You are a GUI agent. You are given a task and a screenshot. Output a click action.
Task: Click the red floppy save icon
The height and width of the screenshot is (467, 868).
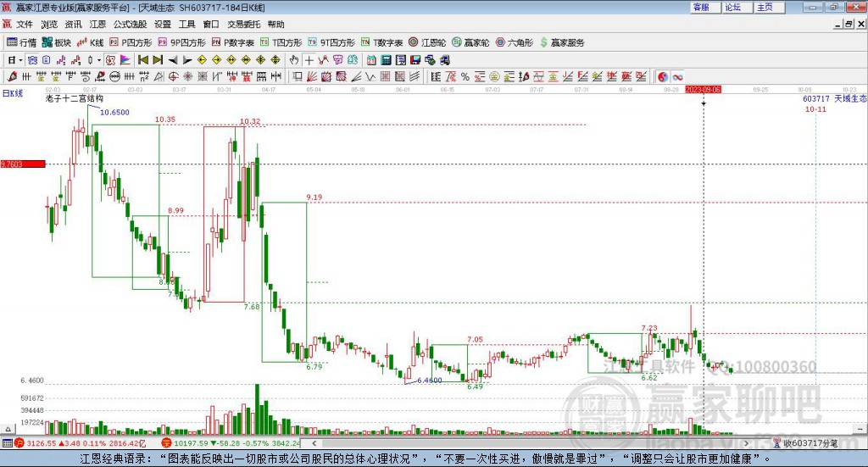pos(415,60)
